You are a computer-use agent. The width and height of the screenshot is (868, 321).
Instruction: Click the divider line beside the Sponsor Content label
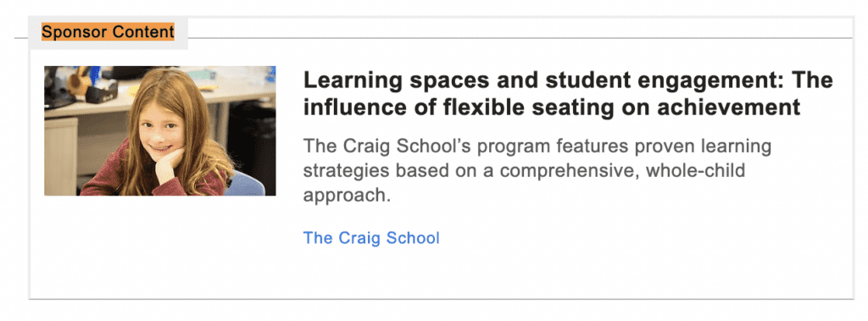(520, 38)
